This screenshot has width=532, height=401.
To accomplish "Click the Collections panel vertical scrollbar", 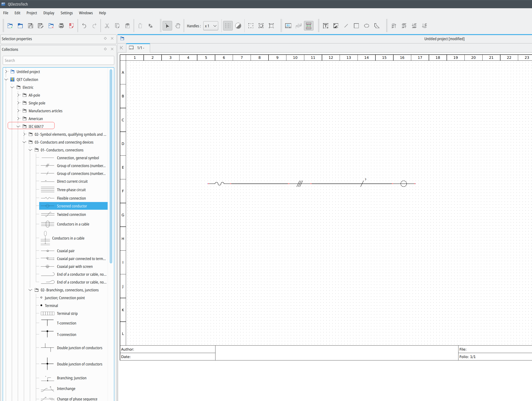I will pyautogui.click(x=111, y=166).
